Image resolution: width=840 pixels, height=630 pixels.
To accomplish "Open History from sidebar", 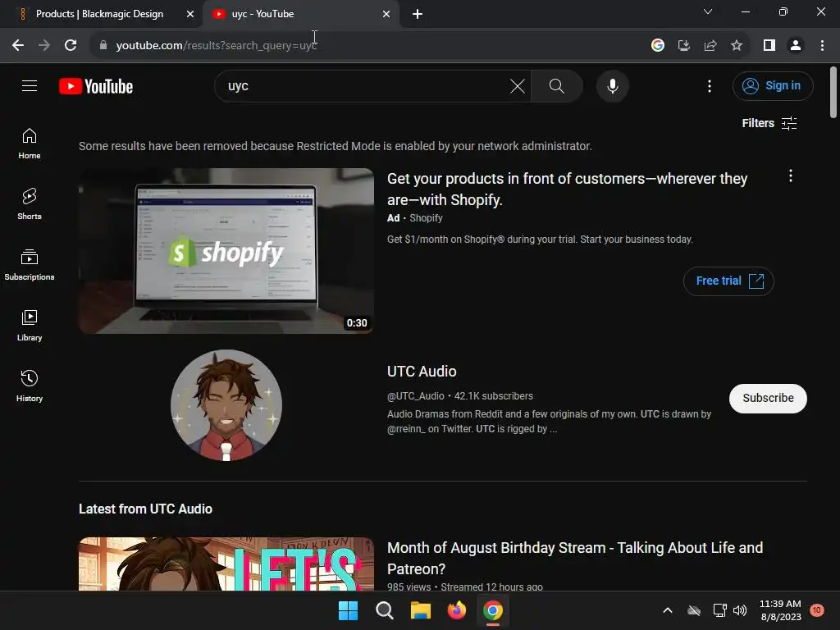I will click(30, 386).
